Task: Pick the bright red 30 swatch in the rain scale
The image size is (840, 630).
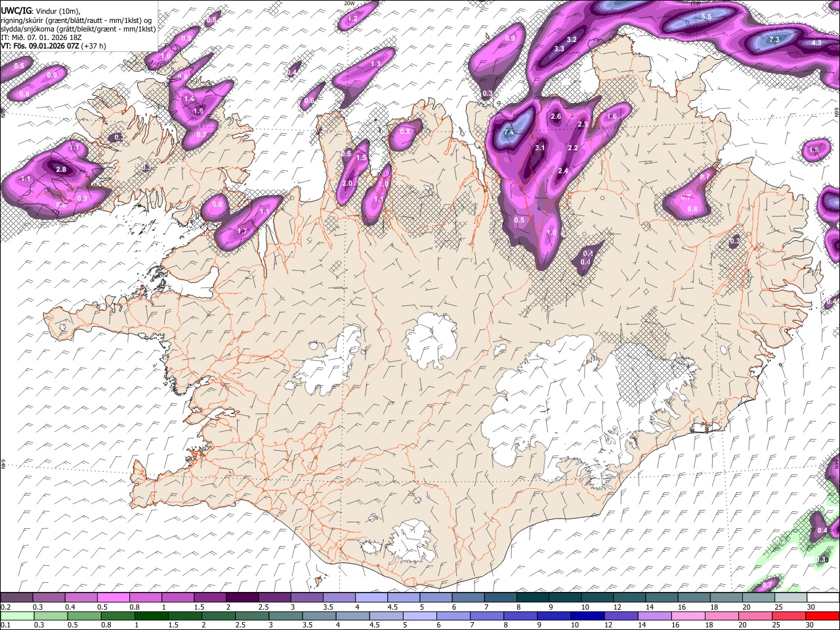Action: coord(823,616)
